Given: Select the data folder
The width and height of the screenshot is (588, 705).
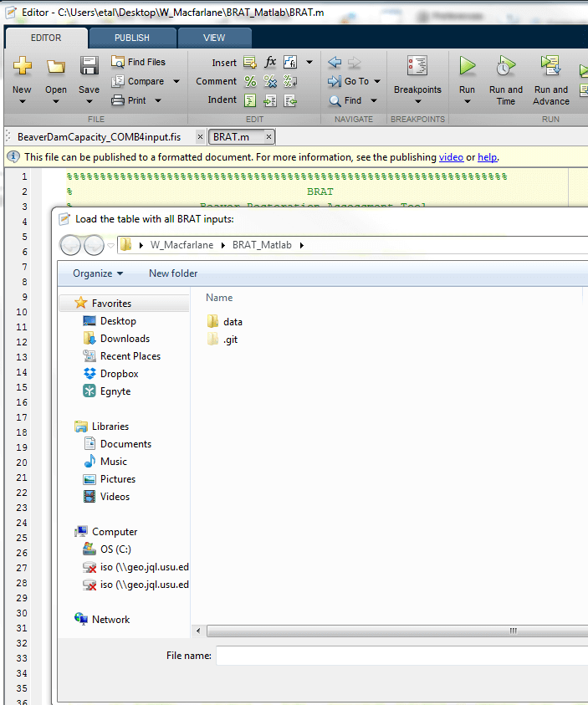Looking at the screenshot, I should click(x=225, y=321).
